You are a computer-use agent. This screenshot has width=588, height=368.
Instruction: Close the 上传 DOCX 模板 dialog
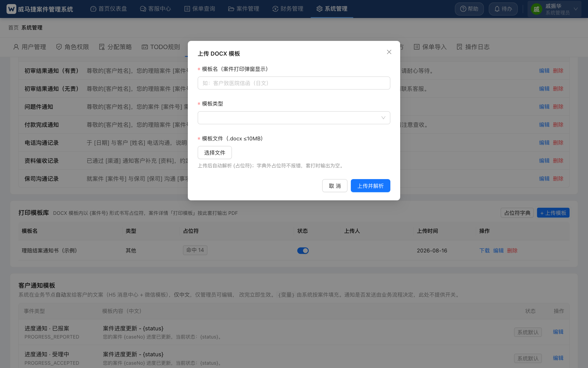coord(389,52)
